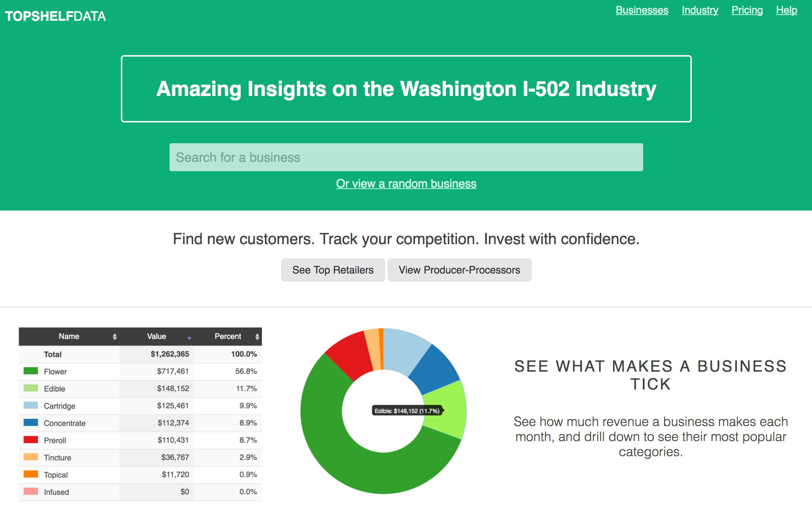Sort table by Value column arrow
The height and width of the screenshot is (522, 812).
[x=189, y=338]
